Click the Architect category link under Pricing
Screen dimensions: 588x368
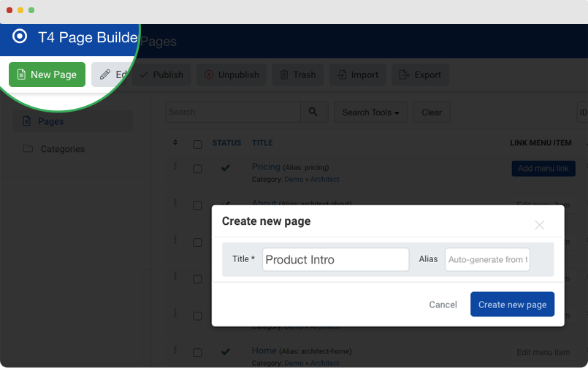coord(324,179)
